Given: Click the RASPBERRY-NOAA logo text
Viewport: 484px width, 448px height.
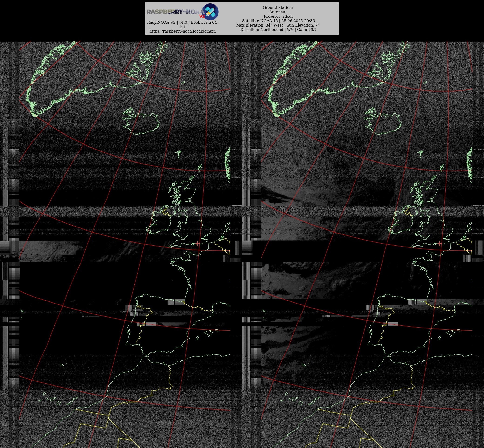Looking at the screenshot, I should [x=176, y=12].
